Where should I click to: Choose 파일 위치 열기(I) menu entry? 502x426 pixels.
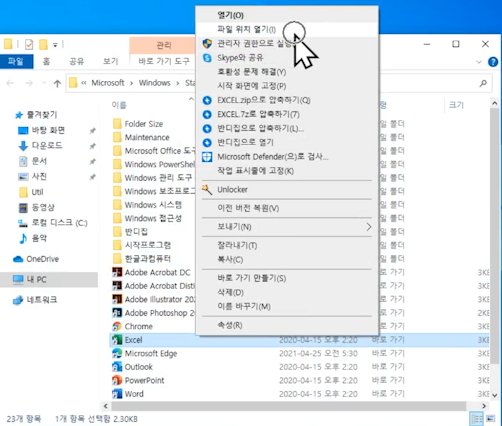(287, 30)
